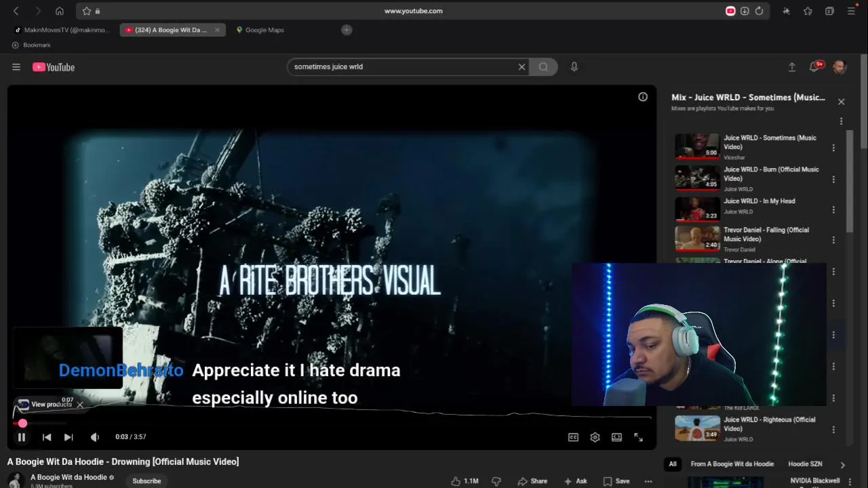The height and width of the screenshot is (488, 868).
Task: Toggle closed captions on the player
Action: click(x=573, y=437)
